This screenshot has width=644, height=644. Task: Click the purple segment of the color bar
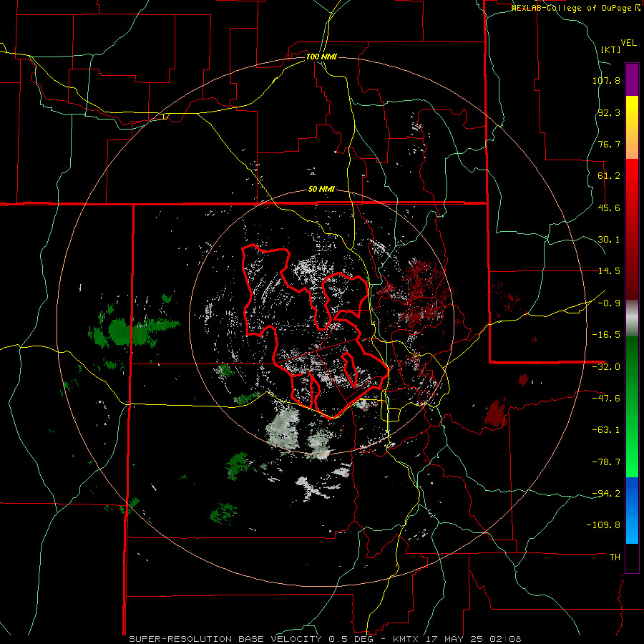coord(632,79)
